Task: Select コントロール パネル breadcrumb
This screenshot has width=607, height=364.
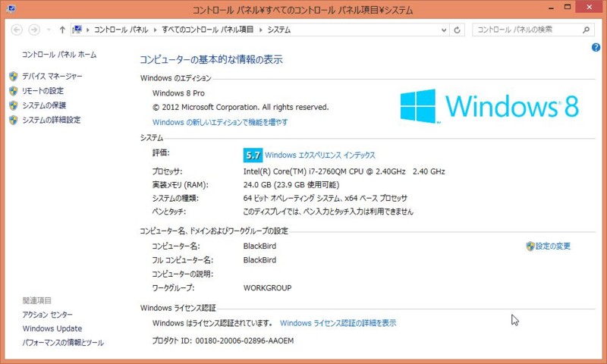Action: [x=121, y=30]
